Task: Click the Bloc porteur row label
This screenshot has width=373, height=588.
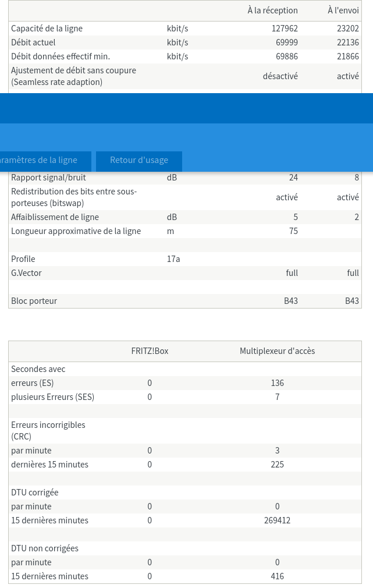Action: click(x=34, y=301)
